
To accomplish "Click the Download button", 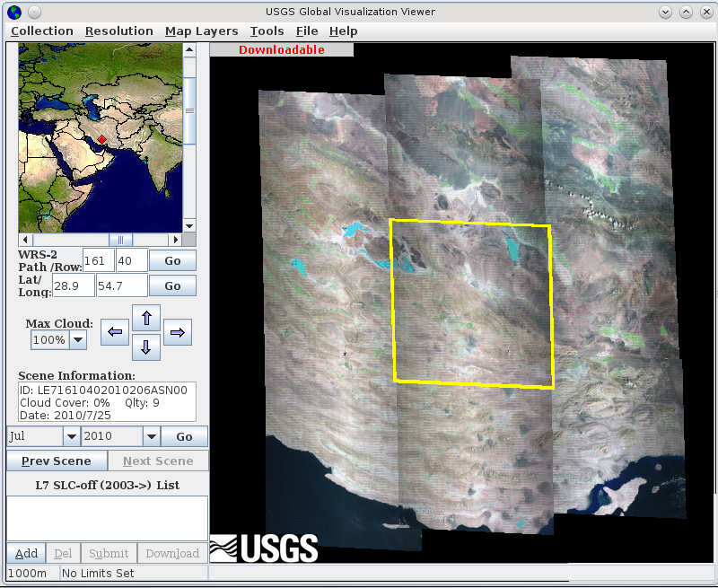I will coord(172,553).
